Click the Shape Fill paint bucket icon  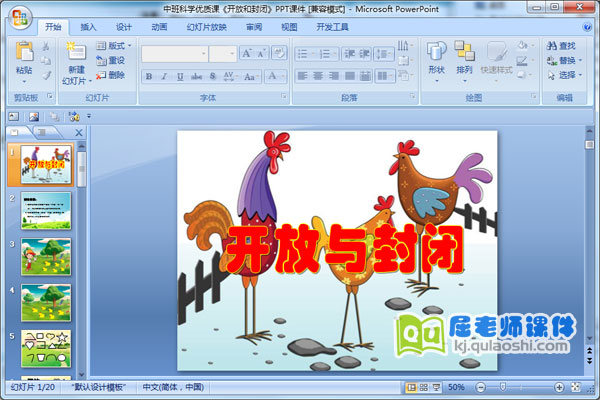click(522, 46)
